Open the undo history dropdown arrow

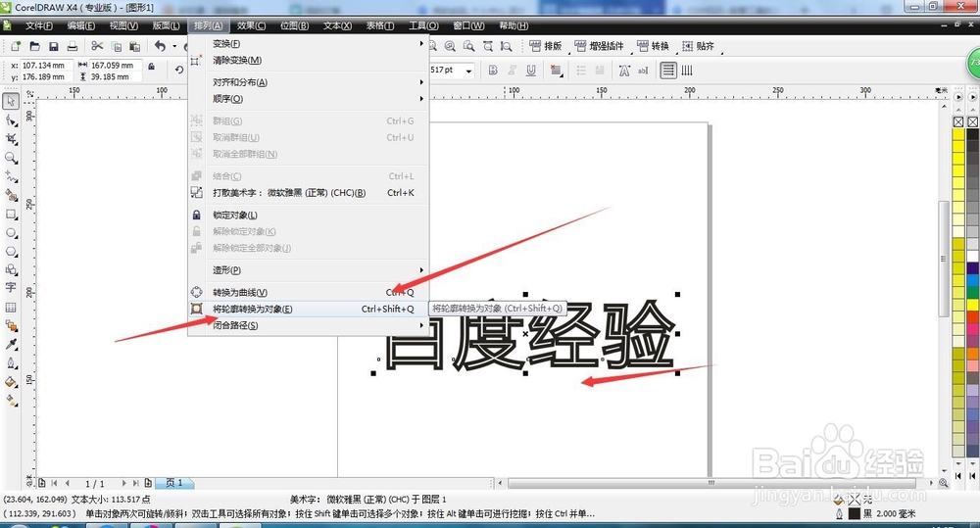174,46
